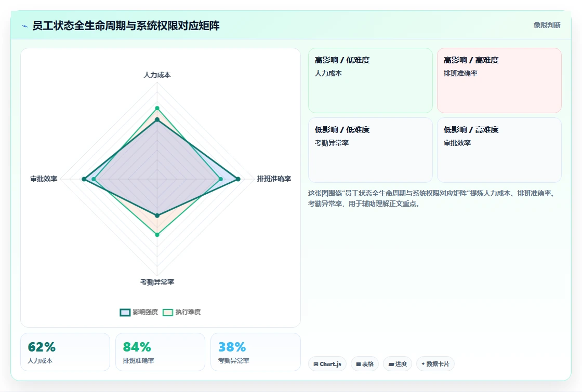
Task: Click the 象限判断 label in header
Action: [547, 25]
